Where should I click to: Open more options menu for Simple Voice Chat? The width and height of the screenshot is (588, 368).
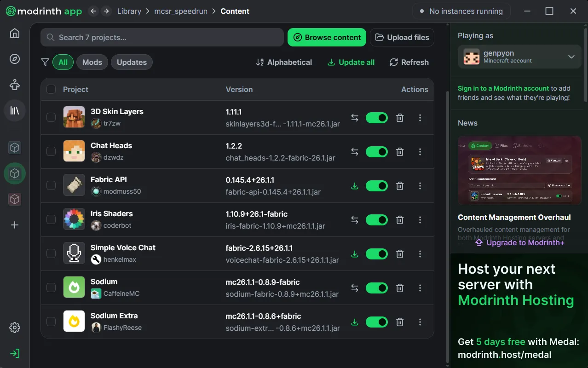tap(420, 254)
